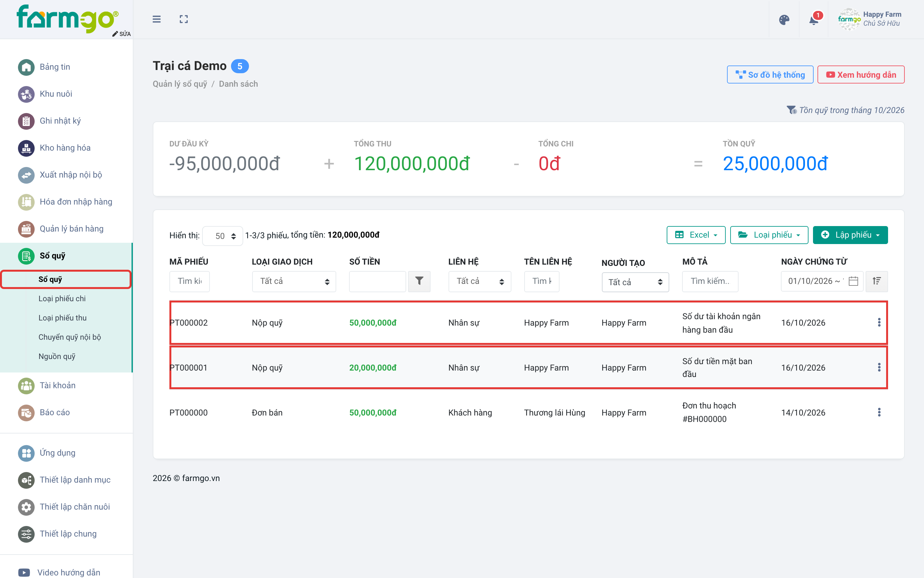Open the three-dot menu for PT000000
This screenshot has width=924, height=578.
click(x=879, y=412)
